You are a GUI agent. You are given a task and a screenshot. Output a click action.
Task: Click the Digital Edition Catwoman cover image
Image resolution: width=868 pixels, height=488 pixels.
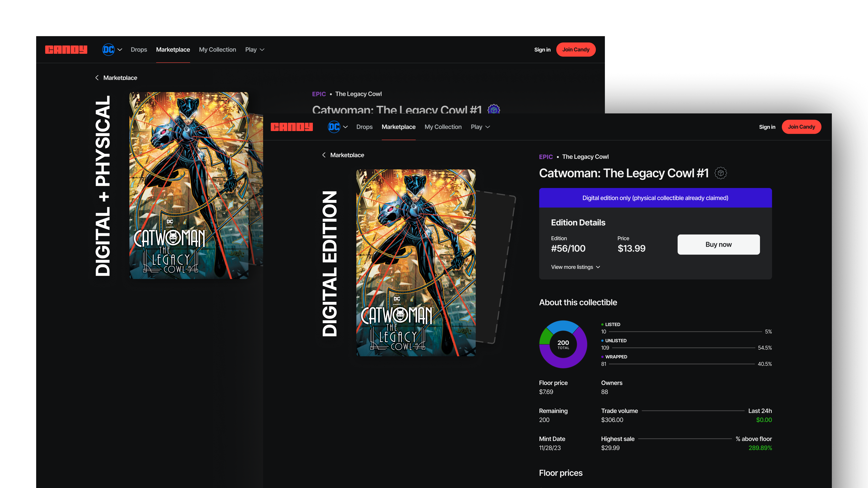click(416, 263)
